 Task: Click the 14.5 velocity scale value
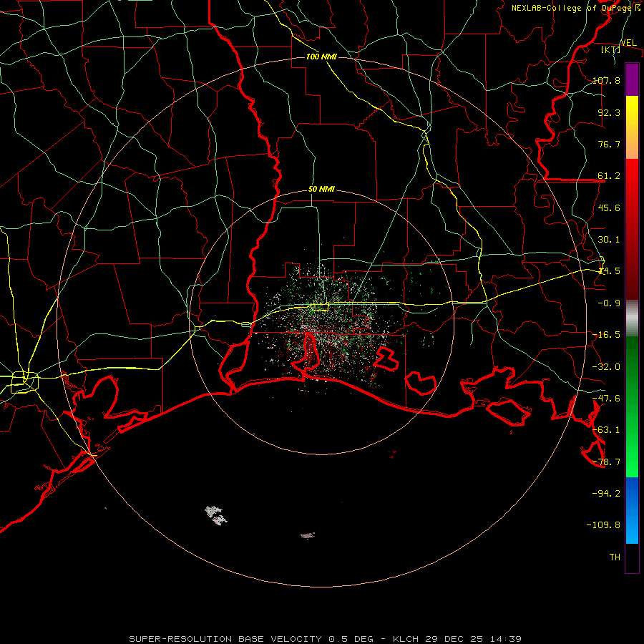point(609,271)
